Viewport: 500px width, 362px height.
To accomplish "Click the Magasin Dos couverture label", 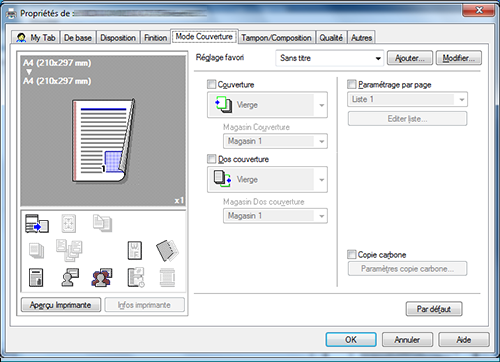I will (264, 202).
